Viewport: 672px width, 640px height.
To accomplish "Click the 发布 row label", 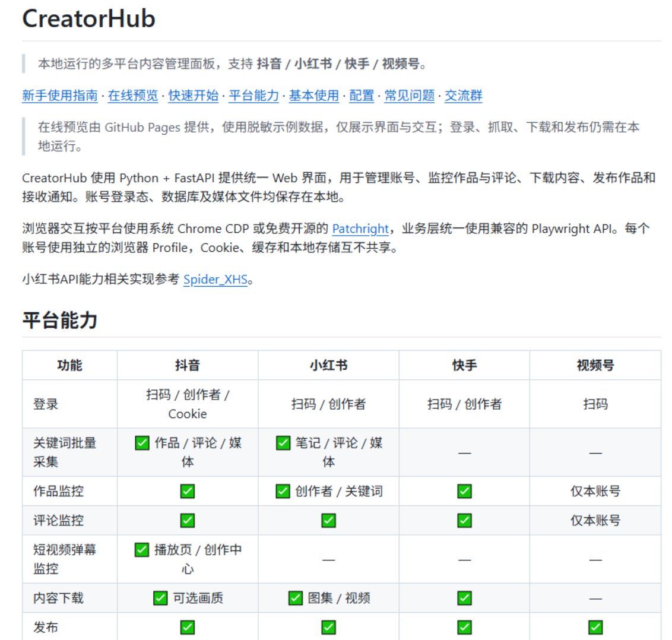I will pos(46,627).
